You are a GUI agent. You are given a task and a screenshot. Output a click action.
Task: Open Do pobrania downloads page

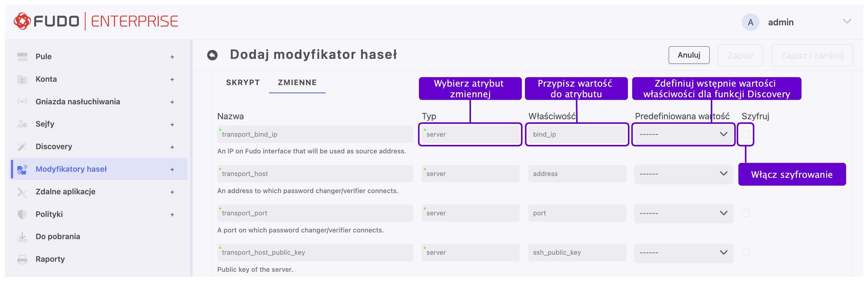click(58, 236)
